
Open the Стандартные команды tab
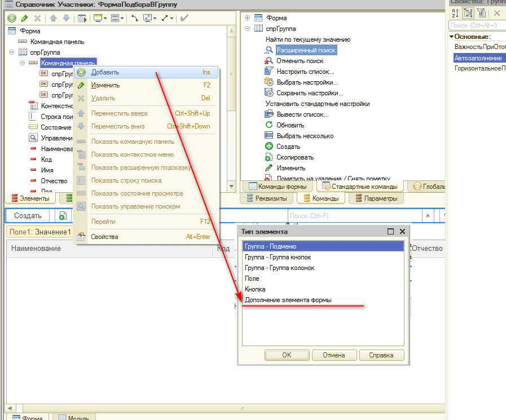pyautogui.click(x=358, y=187)
